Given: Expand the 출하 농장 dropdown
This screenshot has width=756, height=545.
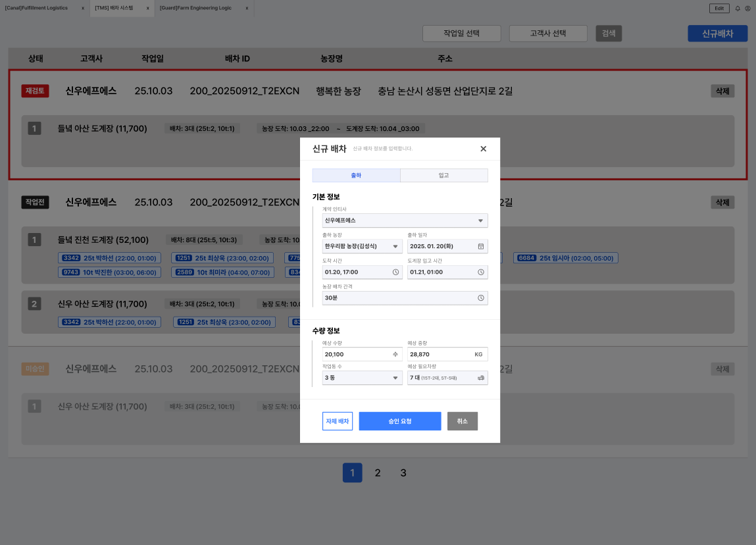Looking at the screenshot, I should (362, 246).
